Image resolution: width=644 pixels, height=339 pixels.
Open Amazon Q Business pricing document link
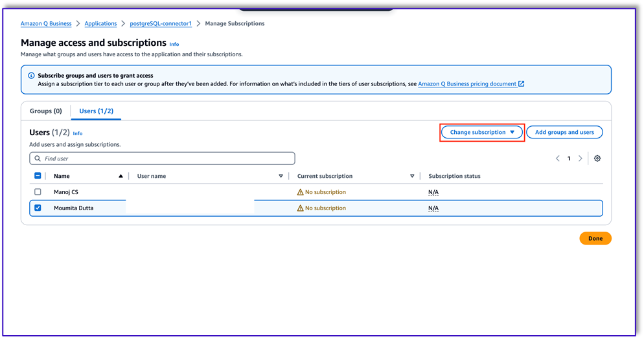(467, 83)
